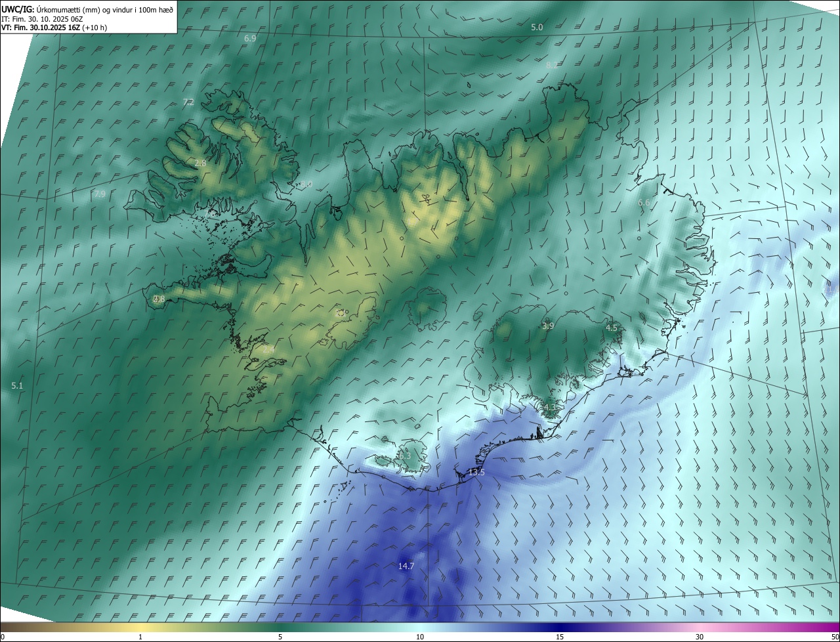Click the 50 tick on the colour scale

pos(835,637)
